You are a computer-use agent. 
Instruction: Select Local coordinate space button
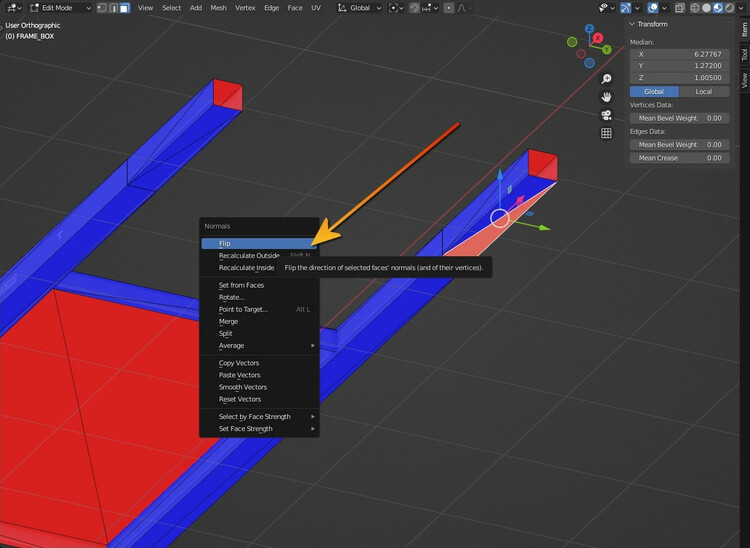(x=704, y=91)
